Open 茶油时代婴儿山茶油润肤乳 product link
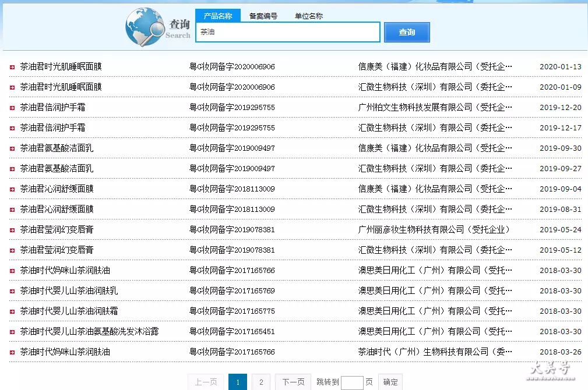Viewport: 588px width, 390px height. pos(69,290)
